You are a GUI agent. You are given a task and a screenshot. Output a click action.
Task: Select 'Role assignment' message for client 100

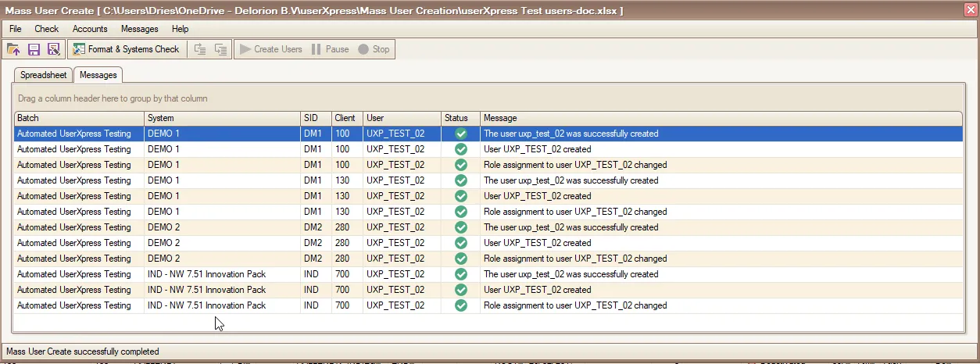[575, 165]
